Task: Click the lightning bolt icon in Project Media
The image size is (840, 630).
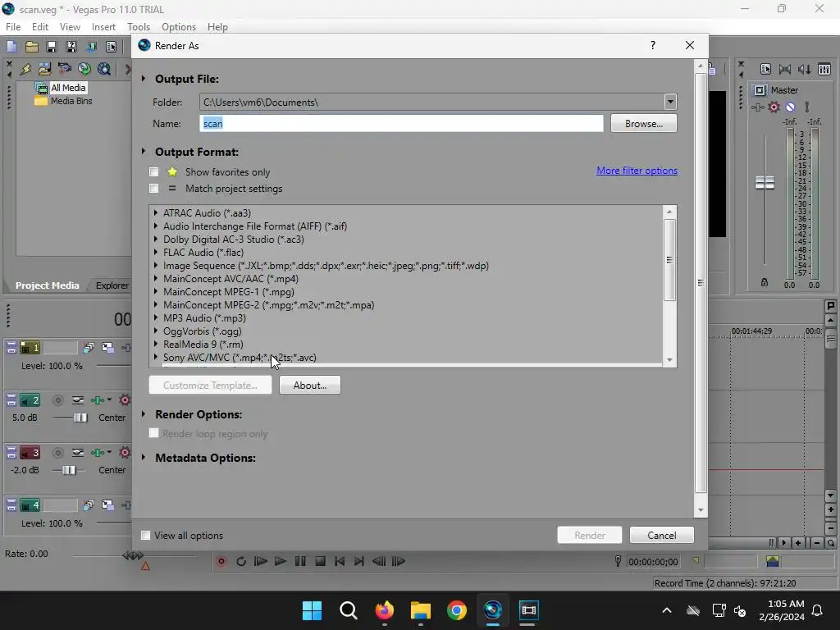Action: (x=25, y=69)
